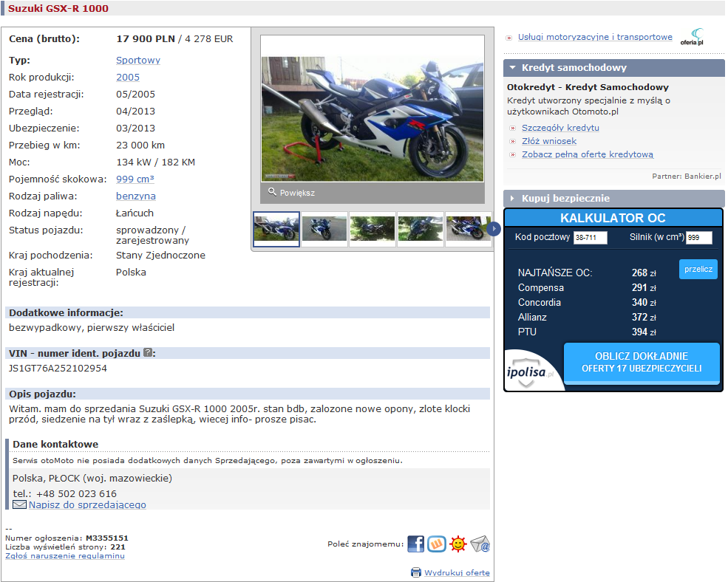Open the Złóż wniosek link

(549, 141)
